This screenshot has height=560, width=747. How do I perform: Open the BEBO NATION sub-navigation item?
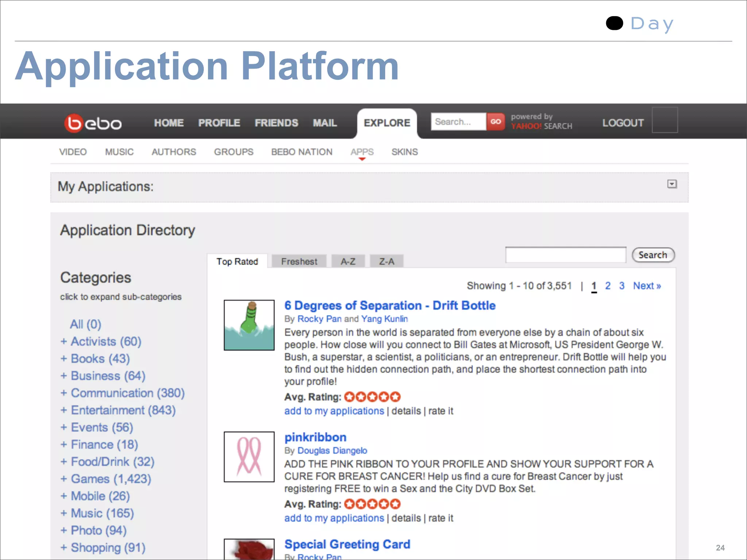click(x=302, y=152)
